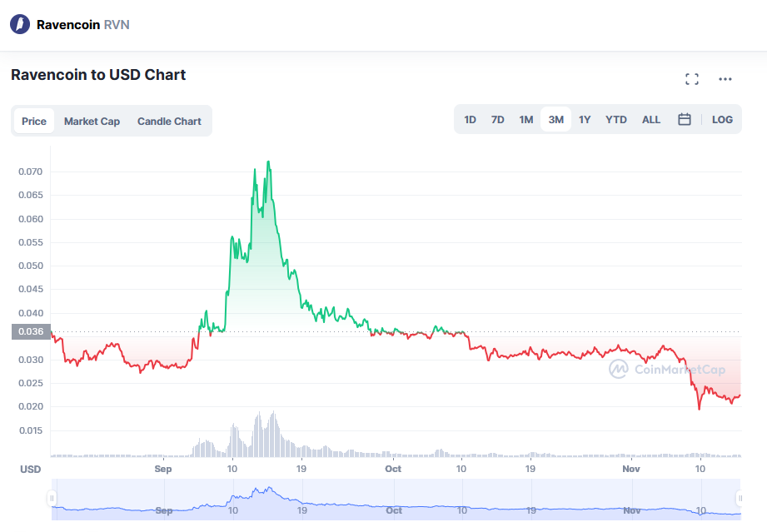
Task: Click the USD currency label
Action: tap(30, 470)
